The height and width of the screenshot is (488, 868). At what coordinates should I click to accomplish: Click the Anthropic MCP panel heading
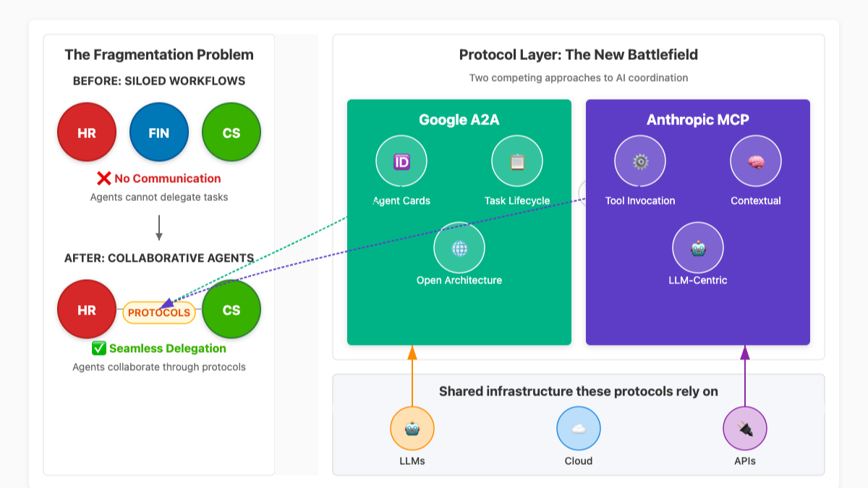coord(698,120)
